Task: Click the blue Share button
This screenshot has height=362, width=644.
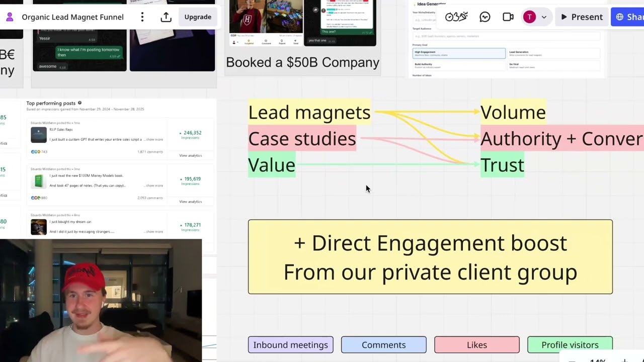Action: 628,17
